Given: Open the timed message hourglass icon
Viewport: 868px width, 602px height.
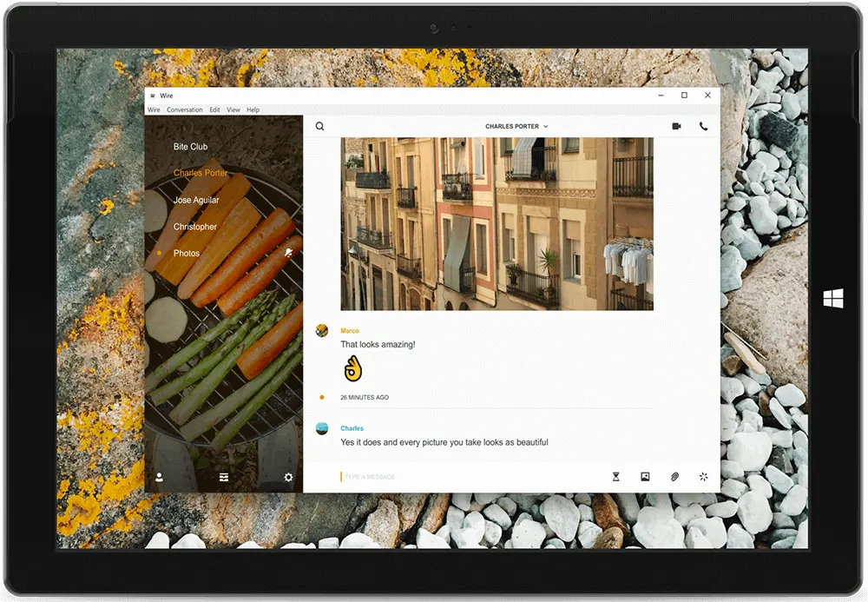Looking at the screenshot, I should (615, 477).
